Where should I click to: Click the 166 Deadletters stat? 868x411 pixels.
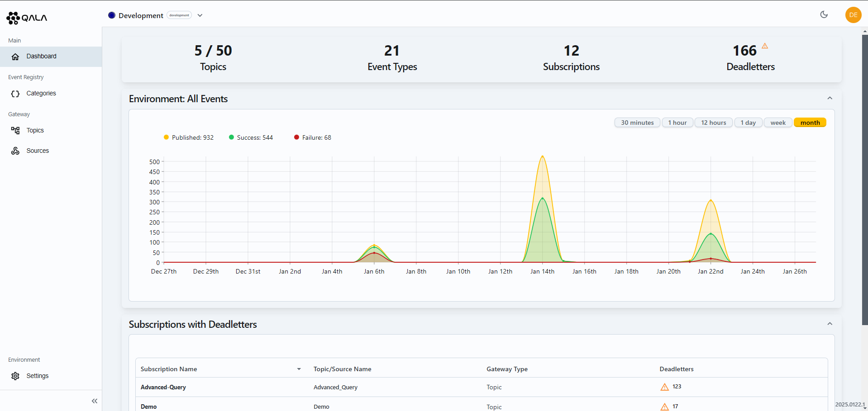pos(751,58)
